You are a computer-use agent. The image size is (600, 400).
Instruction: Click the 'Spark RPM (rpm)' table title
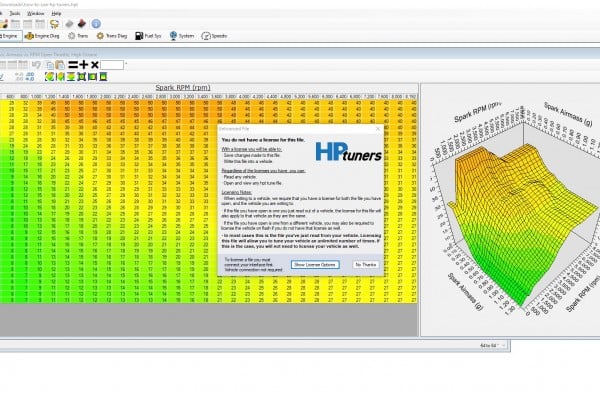click(x=183, y=88)
